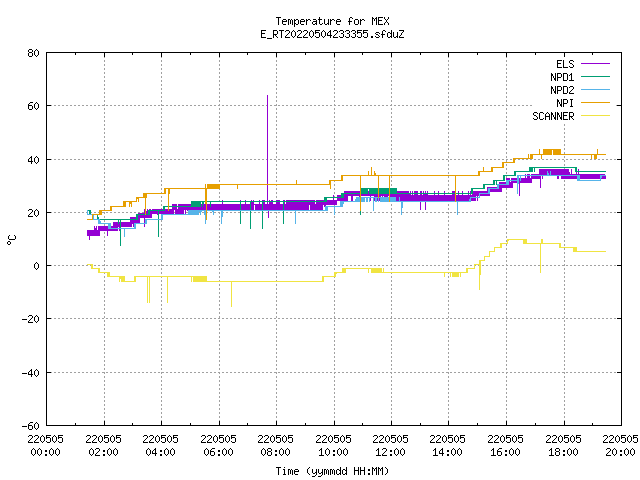This screenshot has width=640, height=480.
Task: Click the x-axis tick label 20:00
Action: (x=620, y=452)
